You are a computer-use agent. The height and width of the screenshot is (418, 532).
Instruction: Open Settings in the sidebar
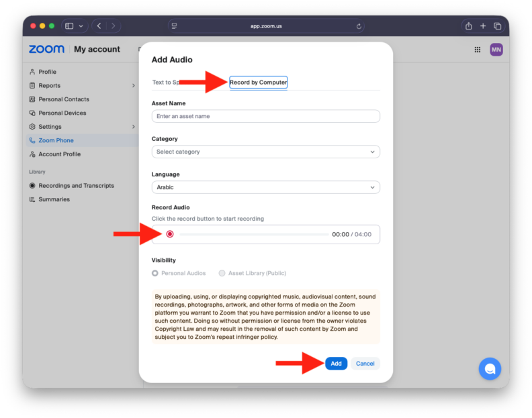click(x=50, y=126)
